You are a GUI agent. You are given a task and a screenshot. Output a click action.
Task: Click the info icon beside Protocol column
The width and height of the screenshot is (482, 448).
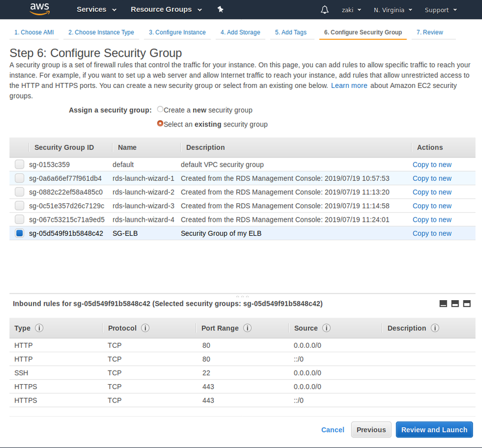pos(145,328)
